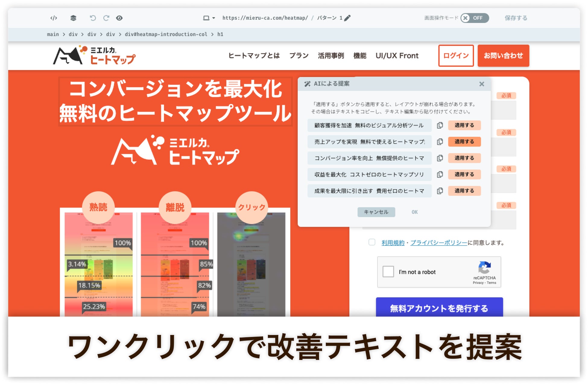Screen dimensions: 588x385
Task: Edit pattern name with pencil icon
Action: (347, 18)
